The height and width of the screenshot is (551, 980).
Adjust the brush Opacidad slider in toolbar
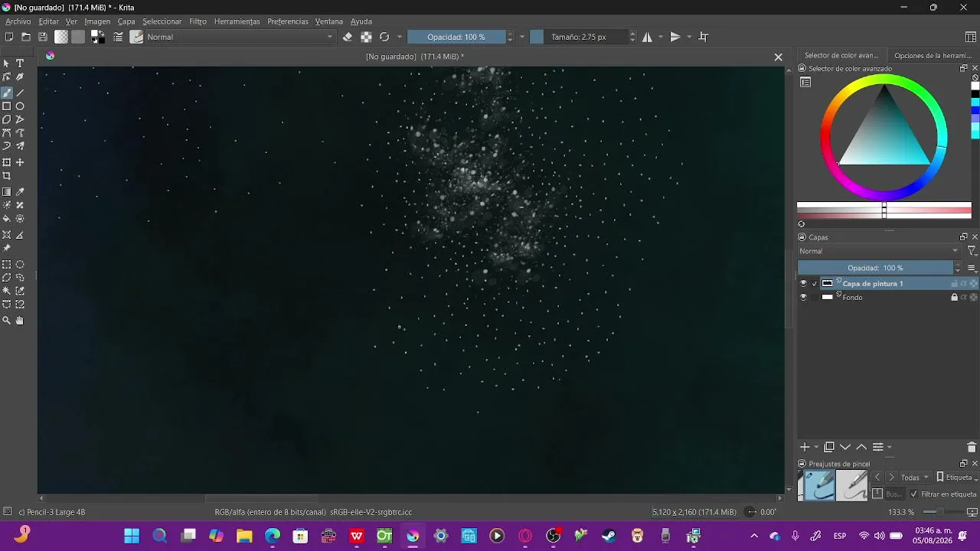(x=456, y=37)
